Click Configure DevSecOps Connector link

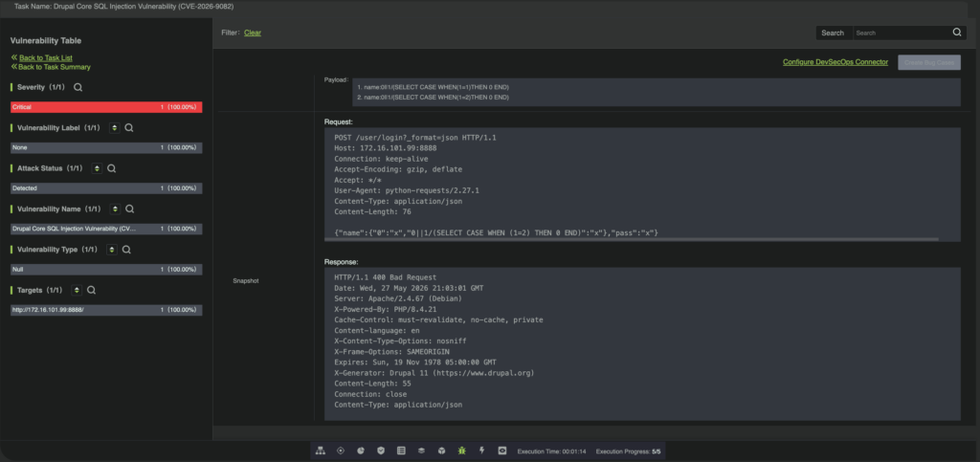[835, 62]
